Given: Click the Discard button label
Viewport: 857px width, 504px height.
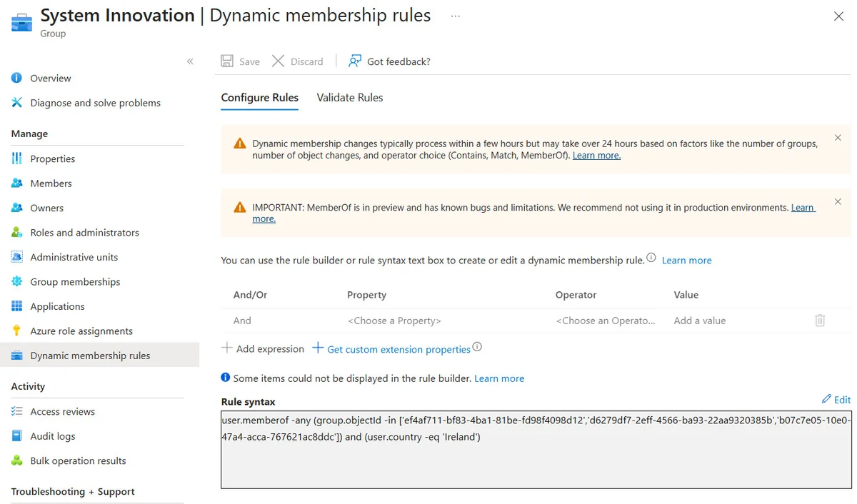Looking at the screenshot, I should tap(307, 61).
